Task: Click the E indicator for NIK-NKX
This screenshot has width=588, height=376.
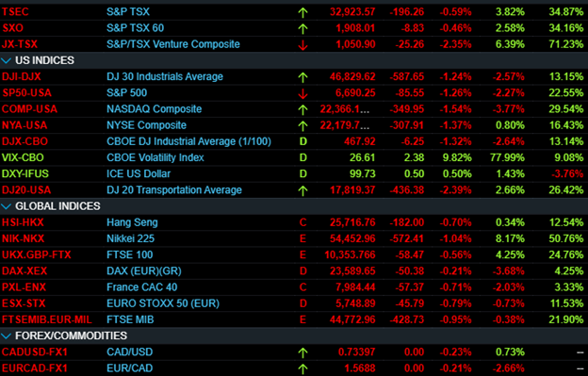Action: point(303,238)
